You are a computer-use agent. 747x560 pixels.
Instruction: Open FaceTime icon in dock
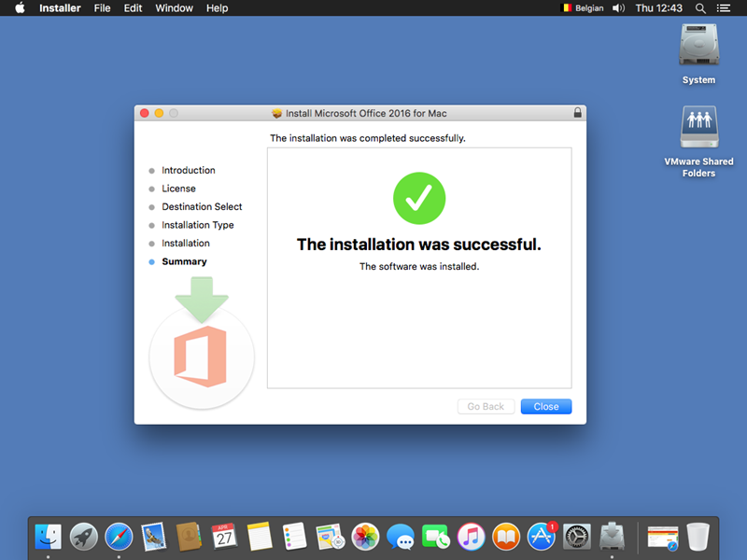pos(435,537)
